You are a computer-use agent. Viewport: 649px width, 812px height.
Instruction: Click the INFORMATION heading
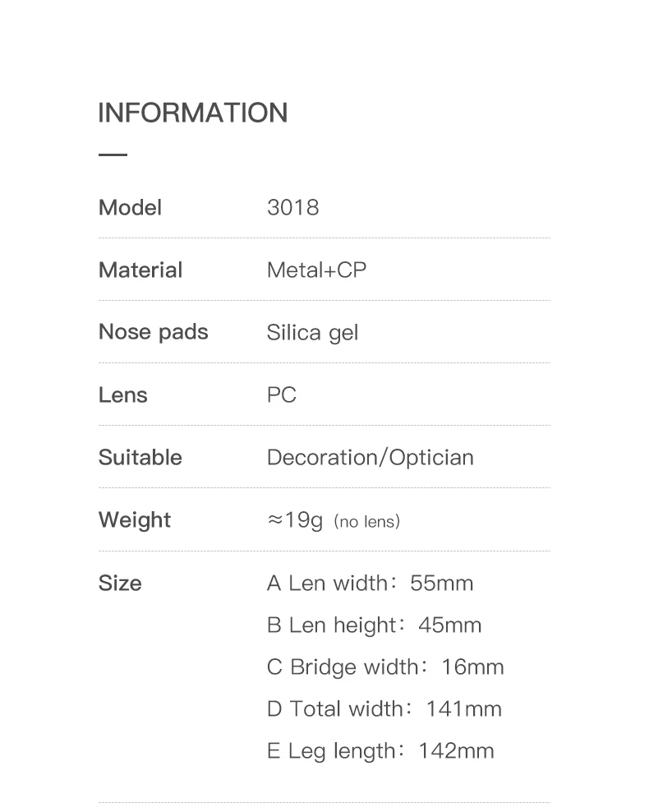(192, 113)
